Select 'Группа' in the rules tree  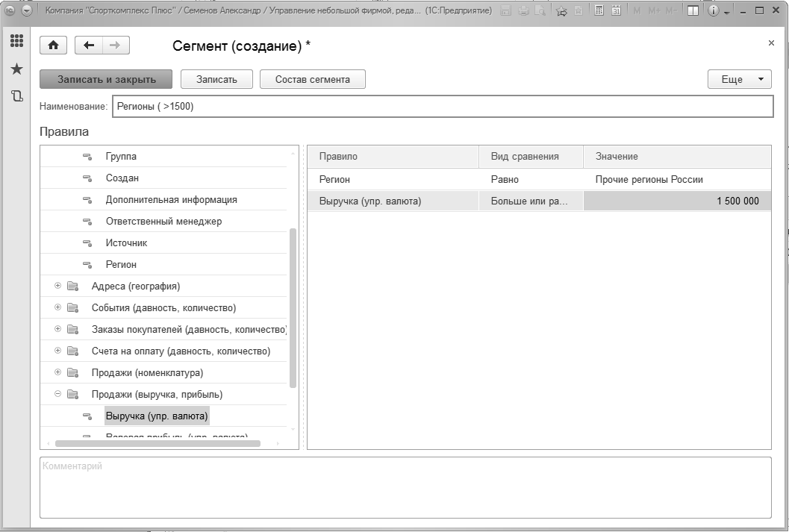[x=121, y=157]
